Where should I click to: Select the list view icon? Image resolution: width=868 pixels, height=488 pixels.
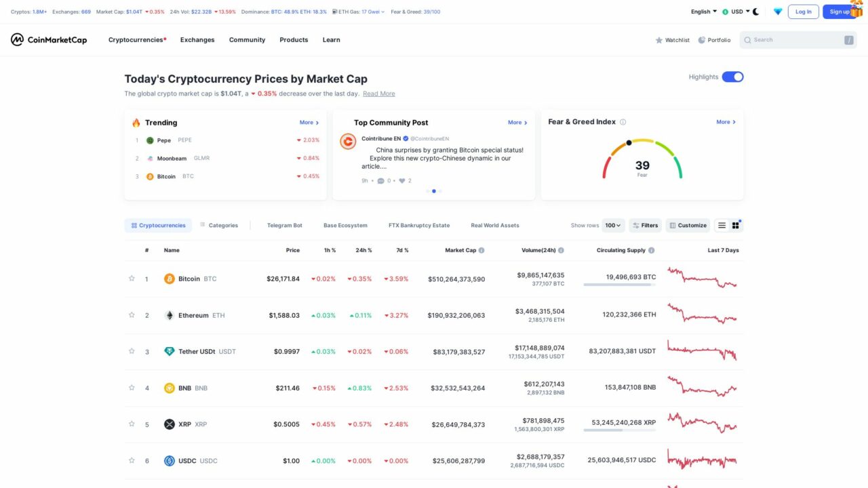[721, 224]
